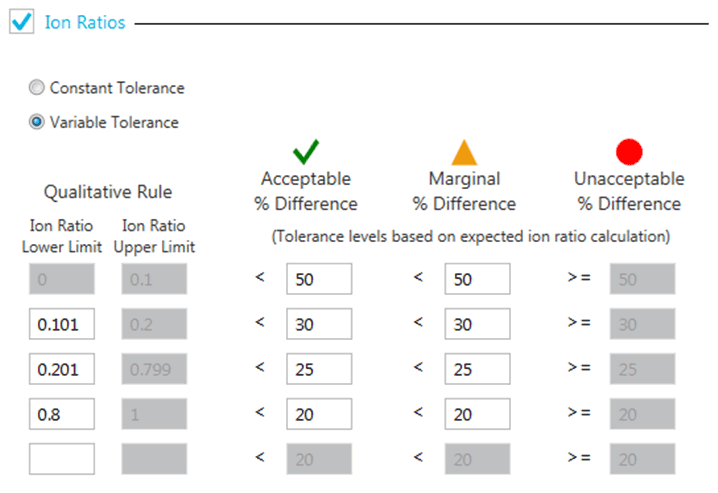The height and width of the screenshot is (493, 718).
Task: Click the red Unacceptable circle icon
Action: point(629,152)
